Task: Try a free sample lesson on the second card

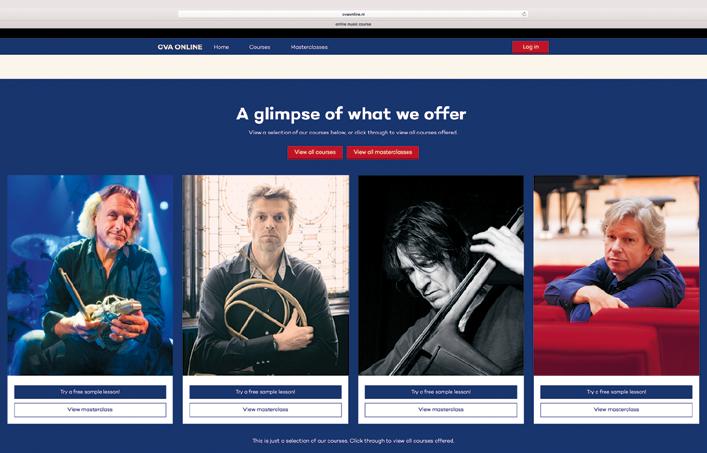Action: point(266,392)
